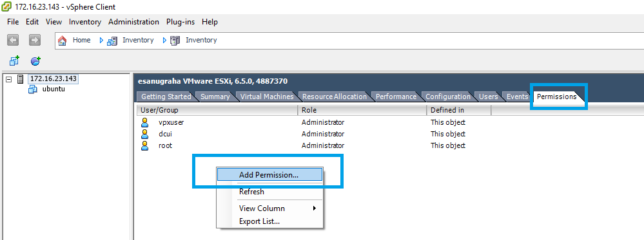Image resolution: width=644 pixels, height=240 pixels.
Task: Click the Administrator role of root
Action: point(323,145)
